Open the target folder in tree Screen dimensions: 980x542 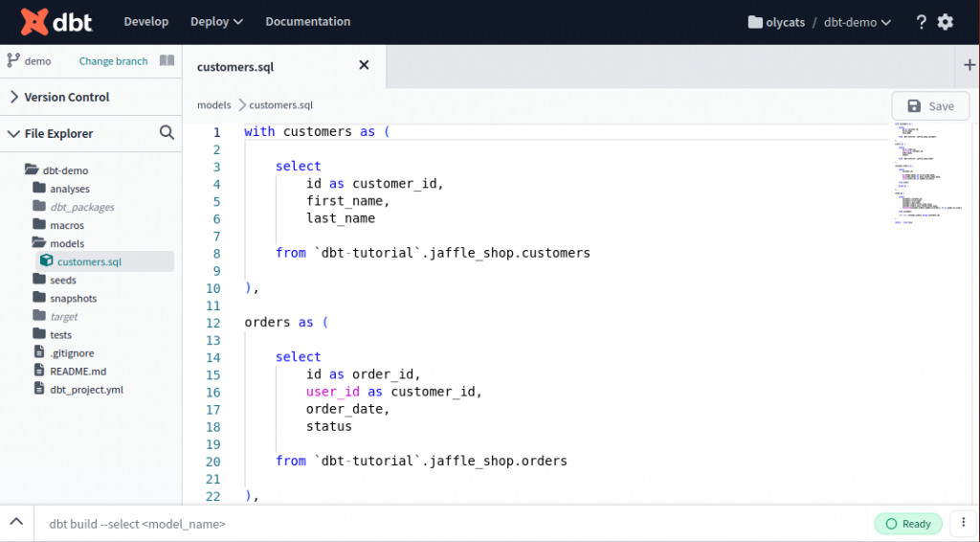pos(64,316)
